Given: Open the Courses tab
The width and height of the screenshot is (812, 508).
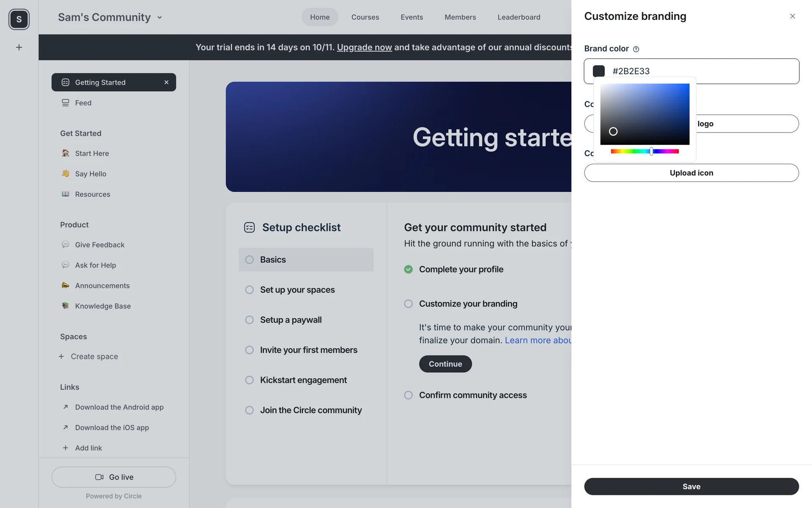Looking at the screenshot, I should [x=365, y=17].
